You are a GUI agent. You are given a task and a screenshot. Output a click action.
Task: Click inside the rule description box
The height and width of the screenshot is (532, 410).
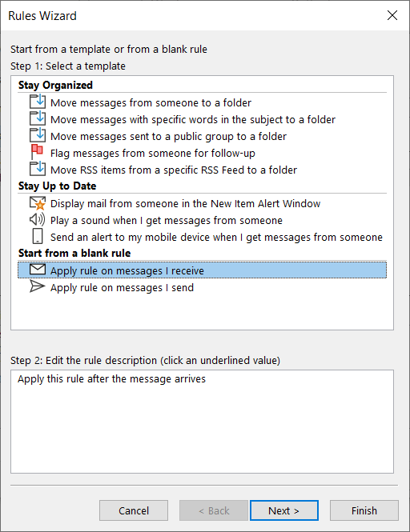(x=202, y=422)
